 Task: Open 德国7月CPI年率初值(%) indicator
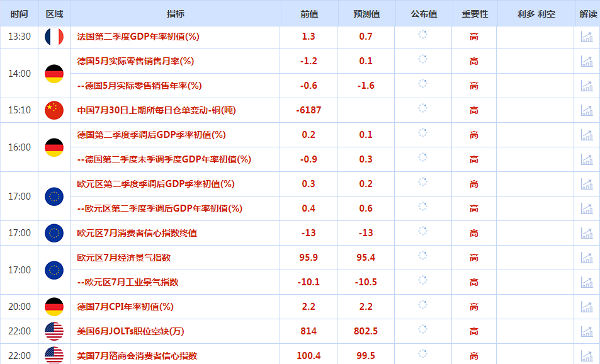click(x=125, y=307)
